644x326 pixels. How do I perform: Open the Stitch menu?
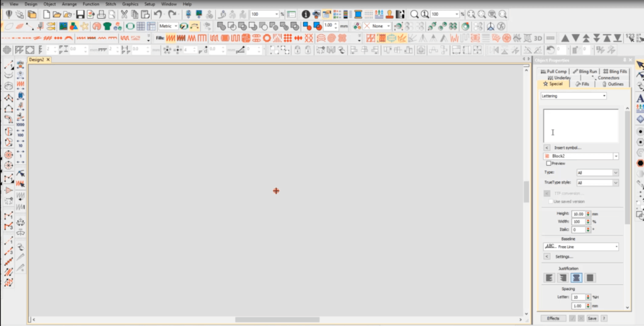pos(110,4)
